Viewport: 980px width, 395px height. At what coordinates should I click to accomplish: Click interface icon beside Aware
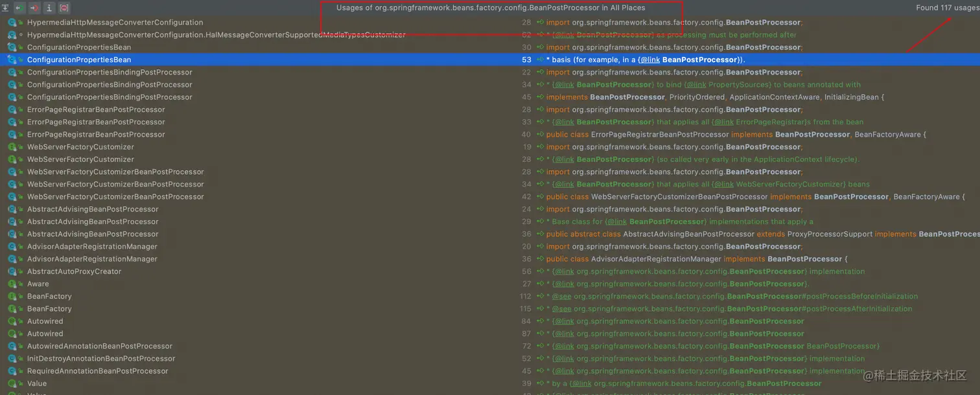[x=12, y=284]
